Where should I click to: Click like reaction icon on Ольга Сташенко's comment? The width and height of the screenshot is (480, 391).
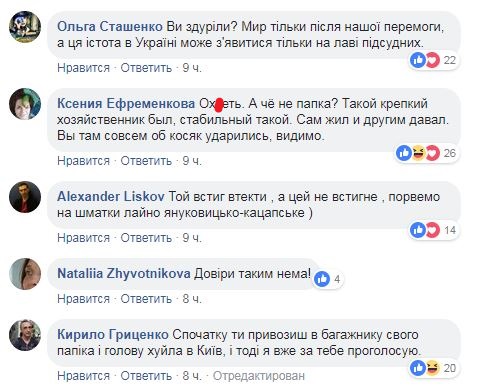(418, 60)
